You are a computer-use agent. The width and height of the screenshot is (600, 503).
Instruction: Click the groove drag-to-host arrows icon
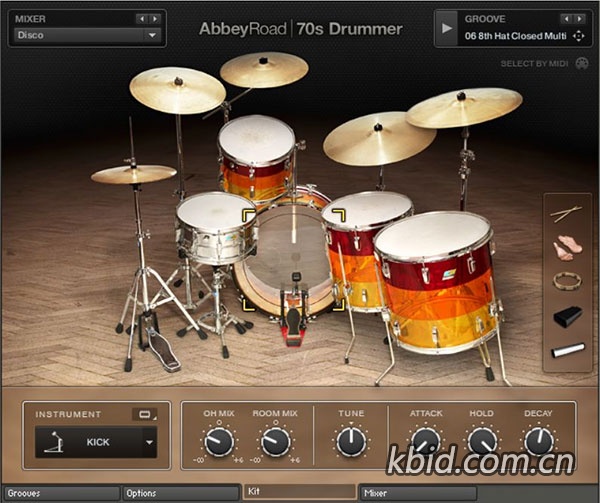click(x=578, y=36)
